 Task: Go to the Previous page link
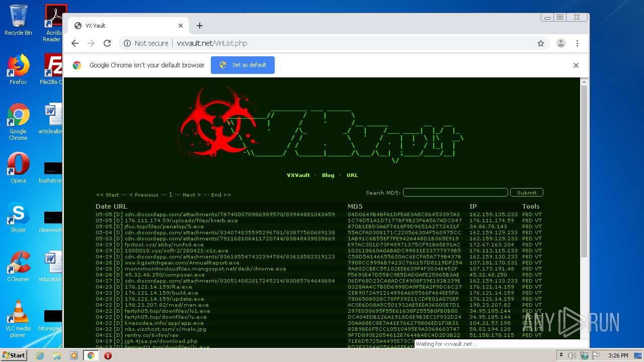pyautogui.click(x=144, y=195)
